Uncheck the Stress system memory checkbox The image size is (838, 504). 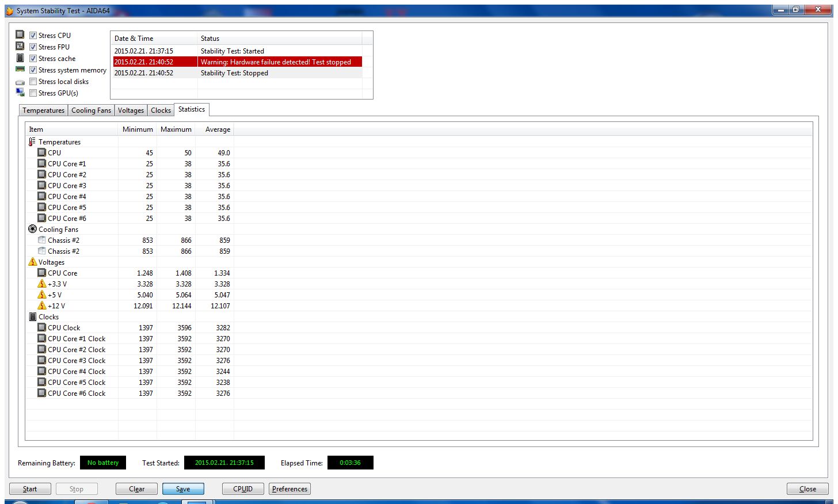tap(33, 70)
